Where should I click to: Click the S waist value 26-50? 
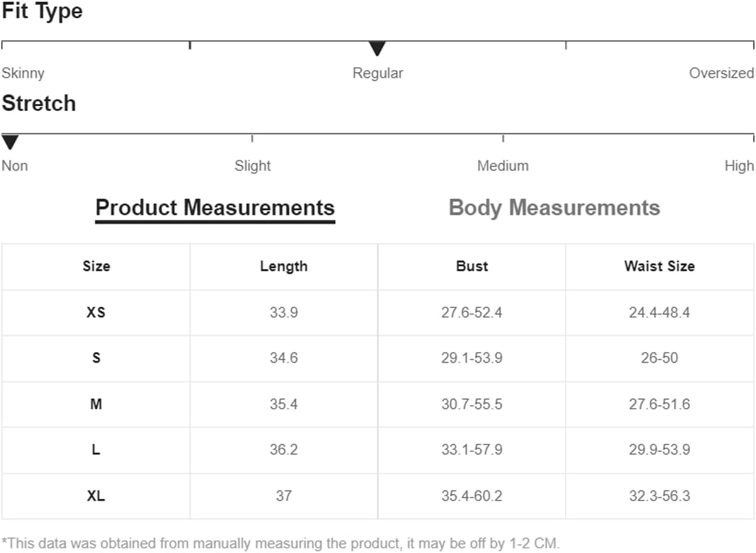659,359
